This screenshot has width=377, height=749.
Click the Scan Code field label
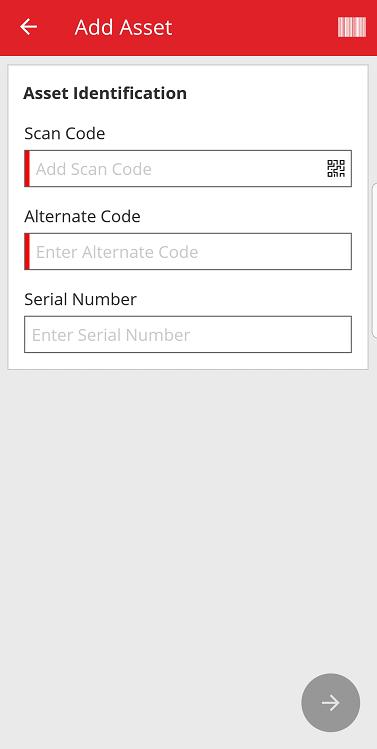coord(65,133)
